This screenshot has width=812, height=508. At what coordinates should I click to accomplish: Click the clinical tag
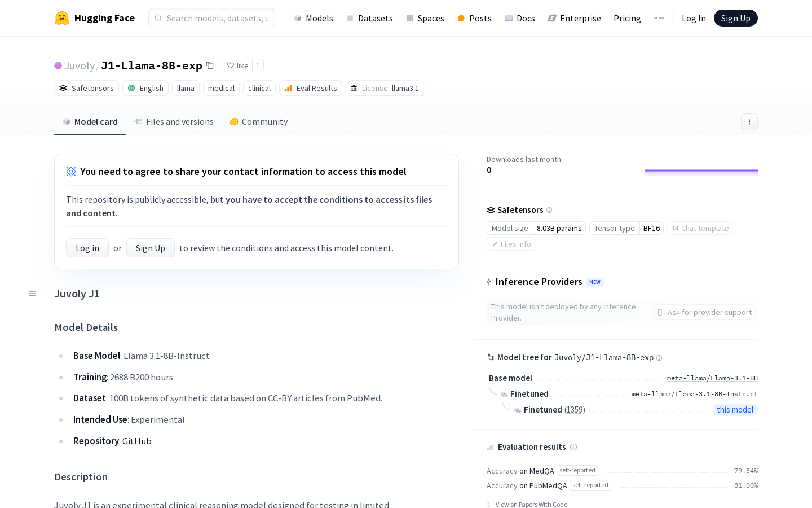click(259, 88)
